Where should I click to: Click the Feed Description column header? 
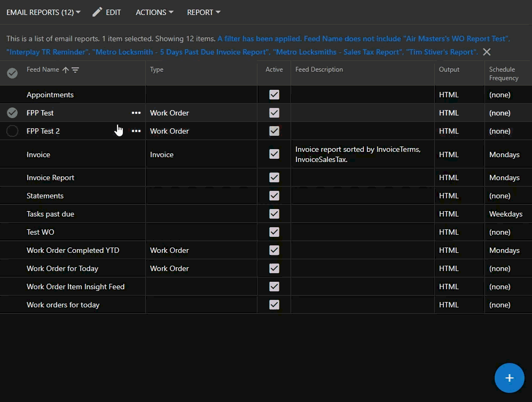pyautogui.click(x=319, y=69)
